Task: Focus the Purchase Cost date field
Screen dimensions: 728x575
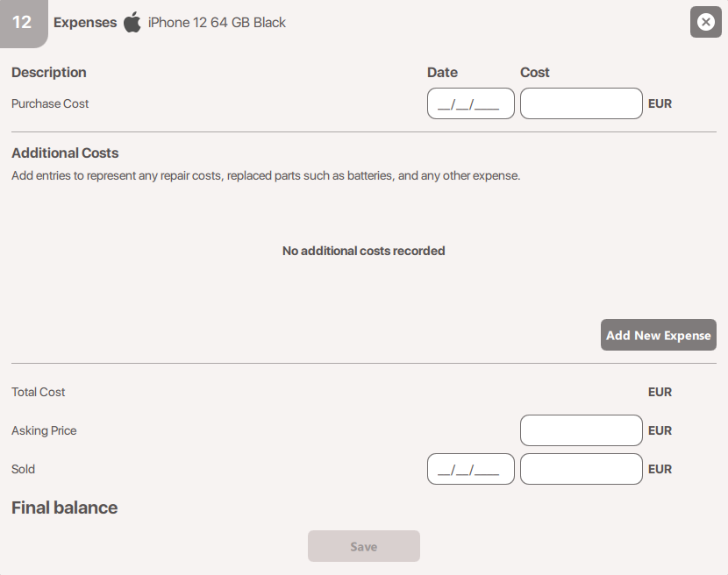Action: coord(470,103)
